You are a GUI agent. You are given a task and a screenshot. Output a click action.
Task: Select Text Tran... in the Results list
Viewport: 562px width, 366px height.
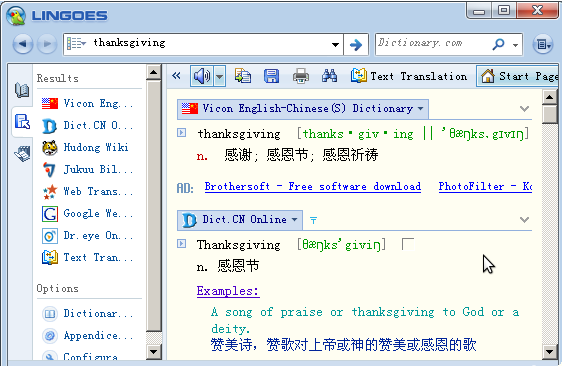point(87,257)
